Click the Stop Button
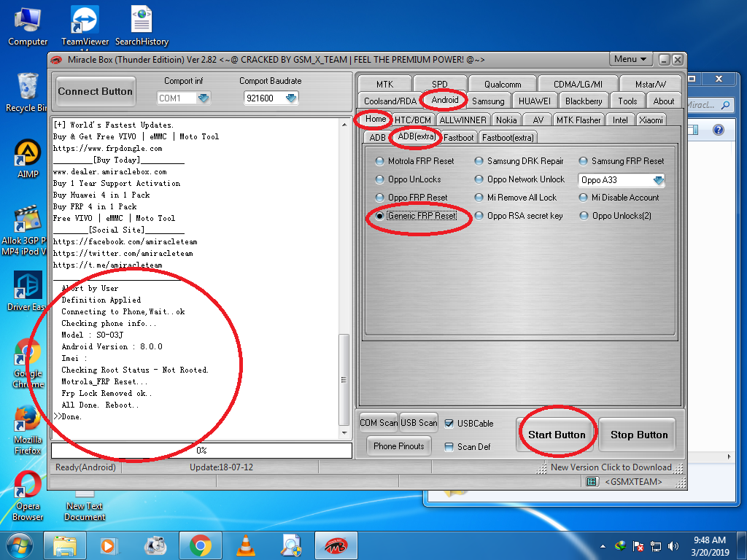Screen dimensions: 747x560 (x=639, y=435)
